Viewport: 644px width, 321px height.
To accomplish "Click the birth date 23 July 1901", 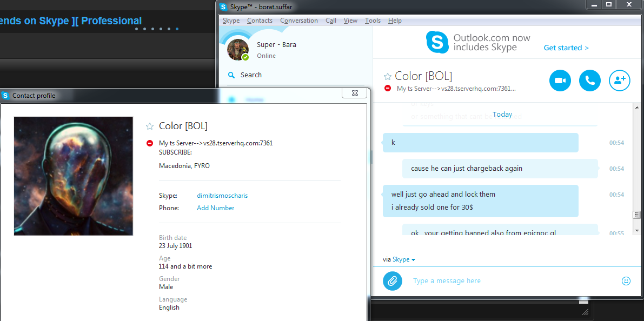I will 175,246.
